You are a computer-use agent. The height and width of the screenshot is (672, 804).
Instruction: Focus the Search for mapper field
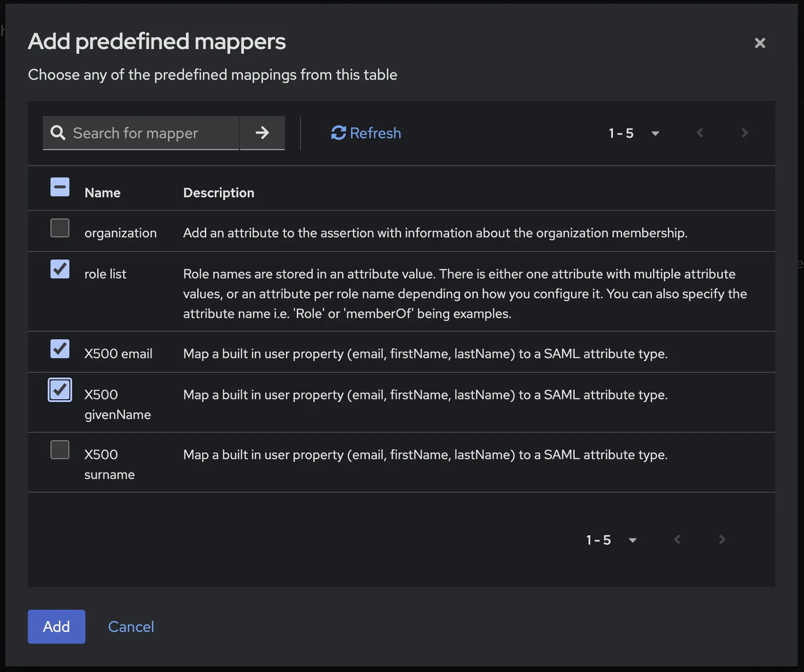141,133
